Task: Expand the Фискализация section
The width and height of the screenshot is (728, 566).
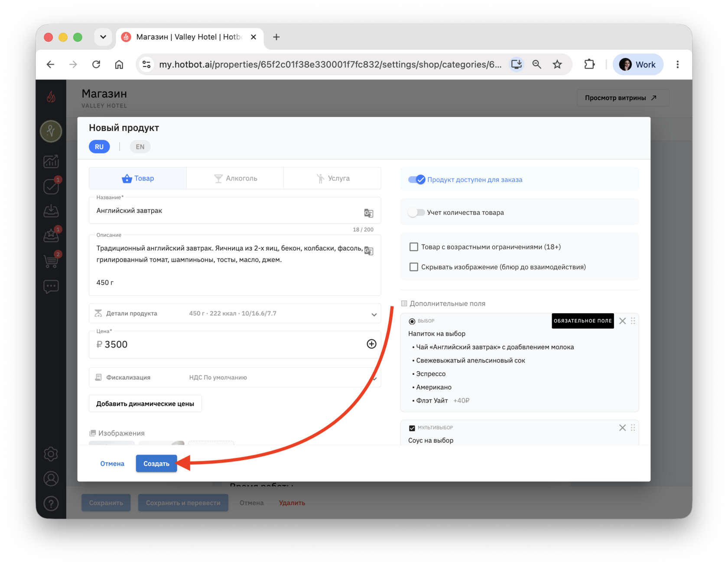Action: tap(235, 377)
